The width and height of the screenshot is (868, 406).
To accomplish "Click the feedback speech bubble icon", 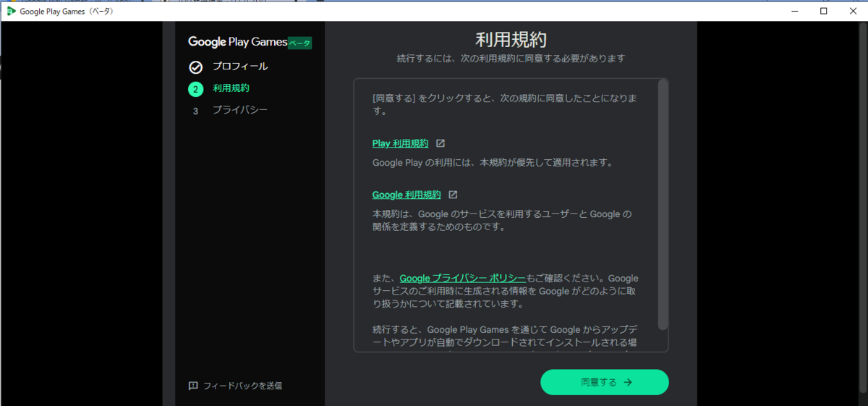I will click(x=193, y=386).
